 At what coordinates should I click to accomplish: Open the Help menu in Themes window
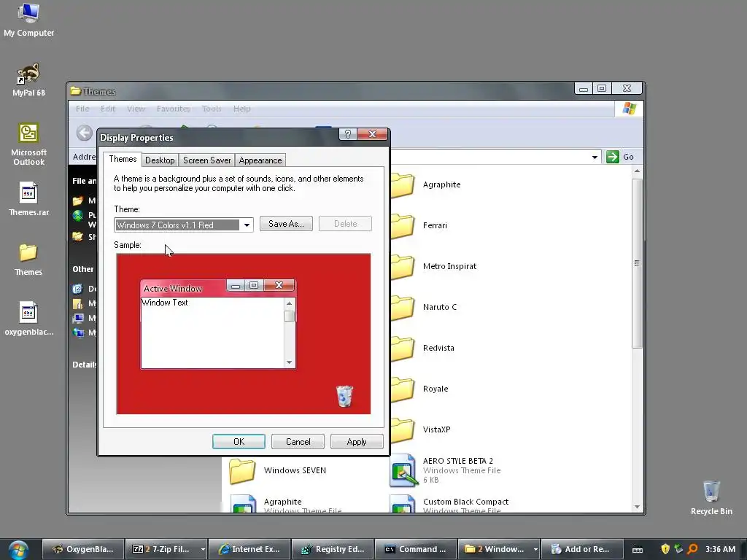tap(242, 109)
